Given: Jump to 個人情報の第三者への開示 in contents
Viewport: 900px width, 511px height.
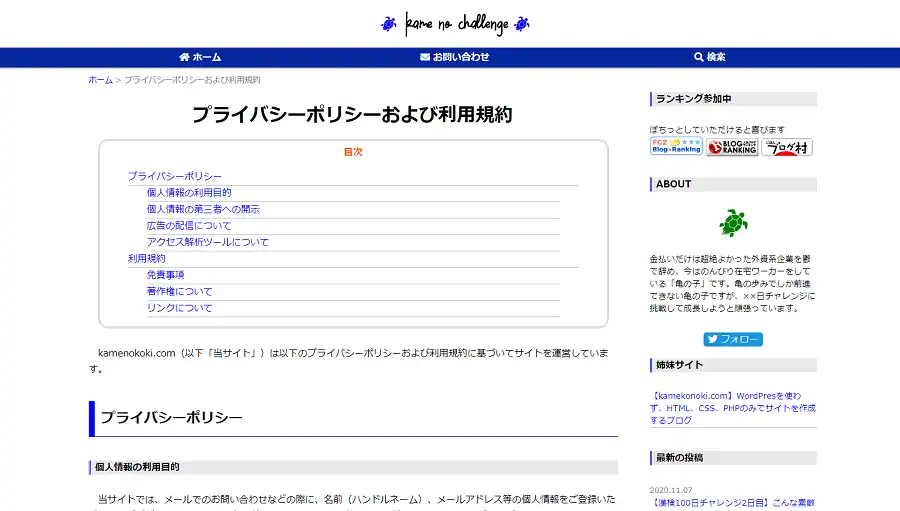Looking at the screenshot, I should click(x=203, y=209).
